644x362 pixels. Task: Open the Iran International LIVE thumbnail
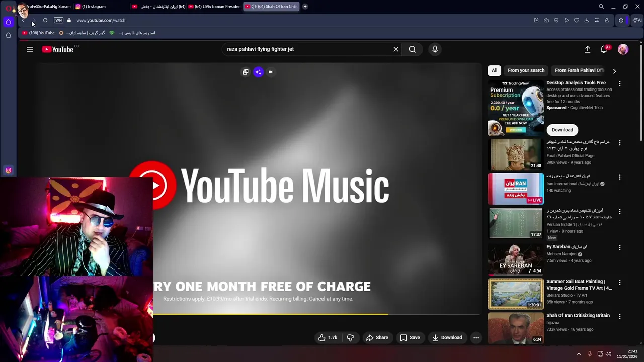516,189
